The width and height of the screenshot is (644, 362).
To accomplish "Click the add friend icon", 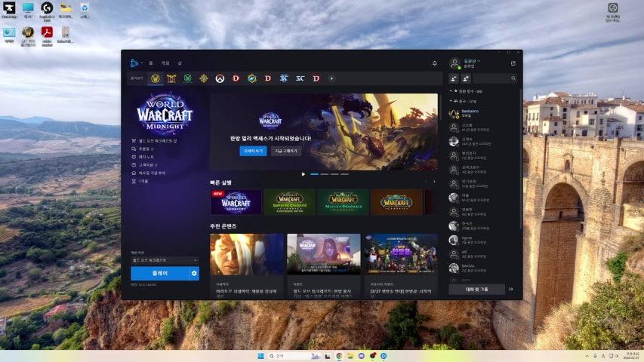I will tap(454, 78).
